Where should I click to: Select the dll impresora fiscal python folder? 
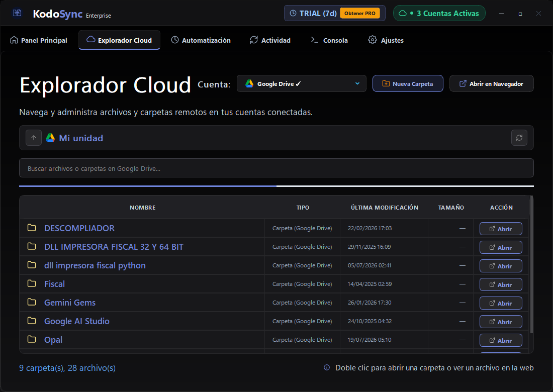pos(95,265)
